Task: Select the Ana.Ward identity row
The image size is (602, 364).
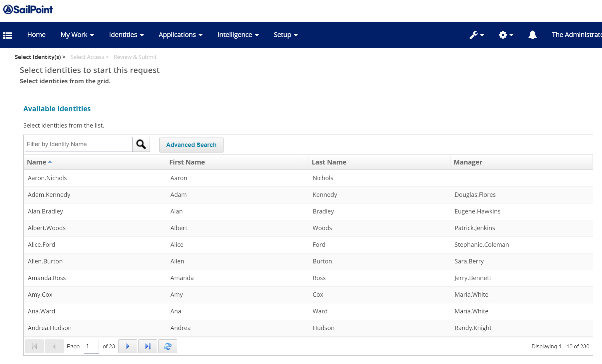Action: (x=308, y=311)
